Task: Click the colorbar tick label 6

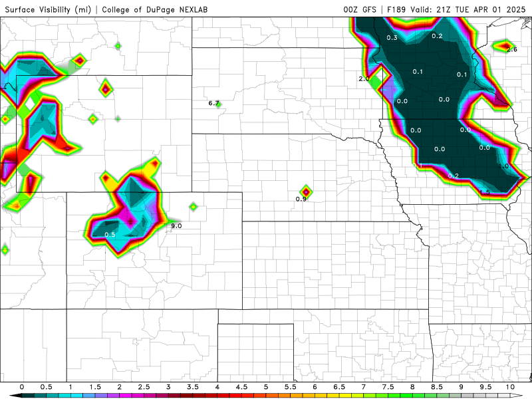Action: [315, 387]
